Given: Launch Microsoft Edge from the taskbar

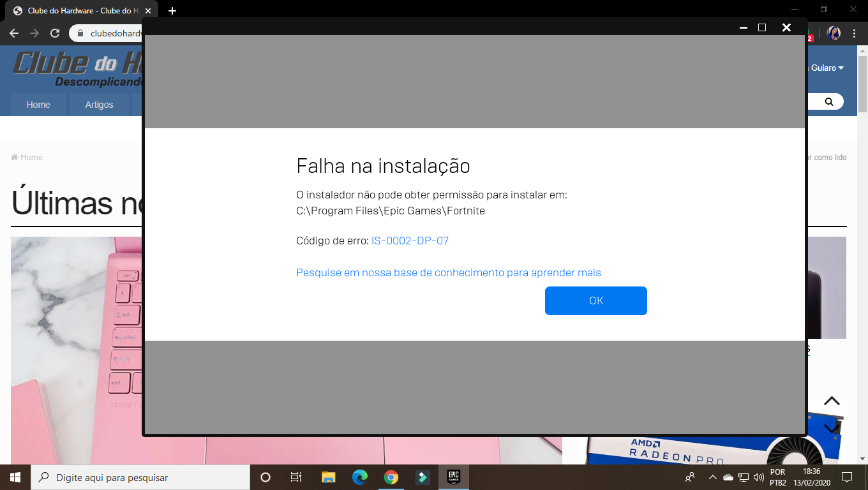Looking at the screenshot, I should pyautogui.click(x=360, y=477).
